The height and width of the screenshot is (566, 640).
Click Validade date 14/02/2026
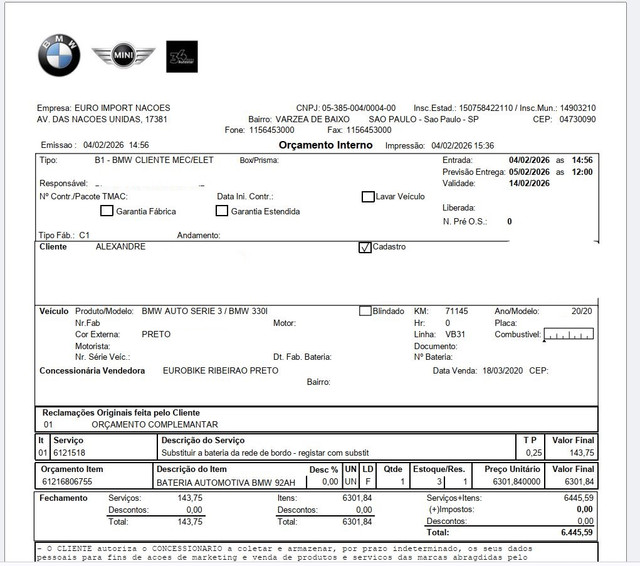529,183
